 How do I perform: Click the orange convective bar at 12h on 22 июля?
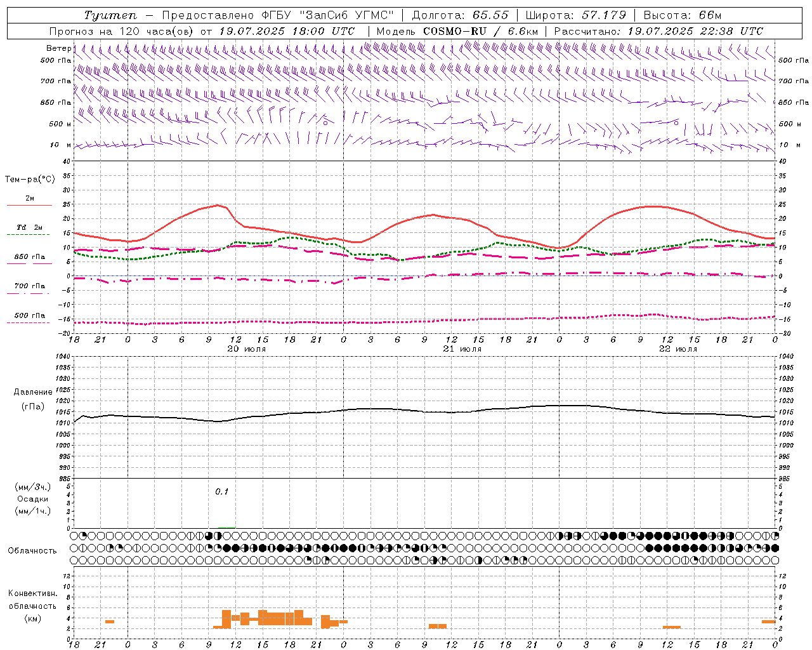click(x=671, y=627)
